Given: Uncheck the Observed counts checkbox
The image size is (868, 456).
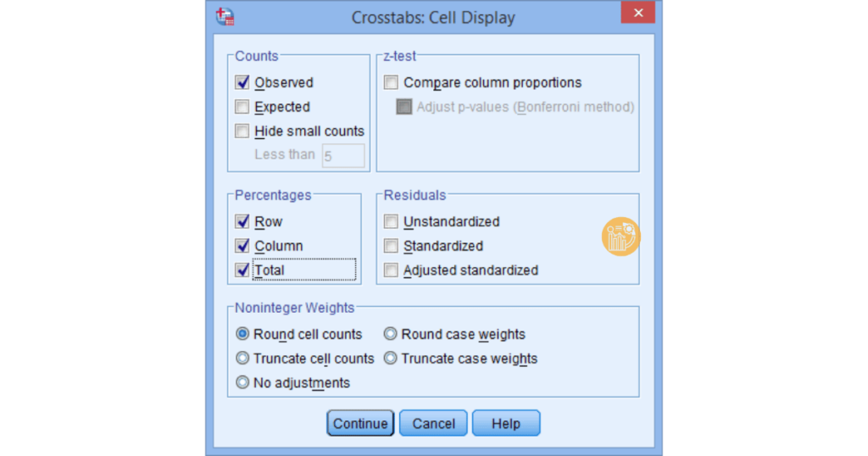Looking at the screenshot, I should (242, 82).
